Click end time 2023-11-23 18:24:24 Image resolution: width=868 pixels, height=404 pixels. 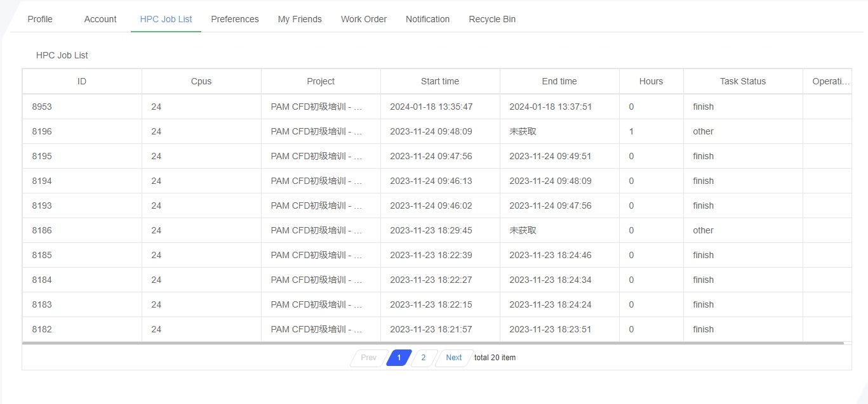coord(551,304)
